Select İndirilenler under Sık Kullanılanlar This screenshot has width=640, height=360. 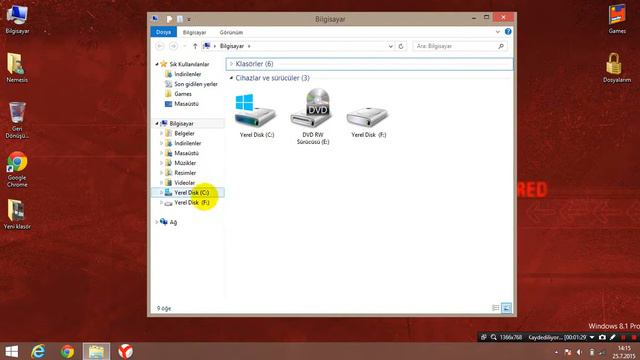187,74
